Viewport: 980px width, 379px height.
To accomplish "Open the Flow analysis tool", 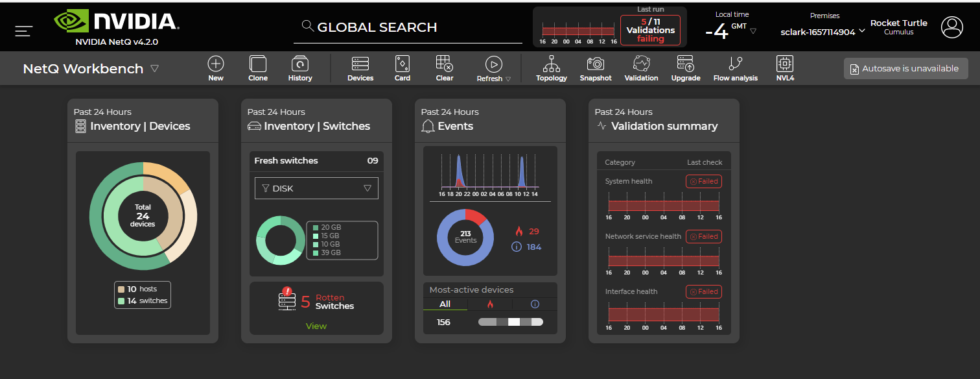I will click(735, 64).
